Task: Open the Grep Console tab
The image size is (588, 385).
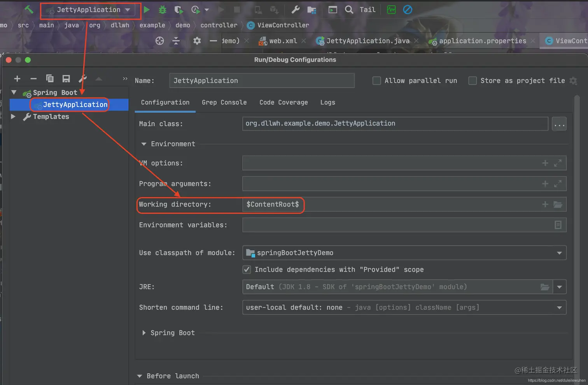Action: (x=224, y=102)
